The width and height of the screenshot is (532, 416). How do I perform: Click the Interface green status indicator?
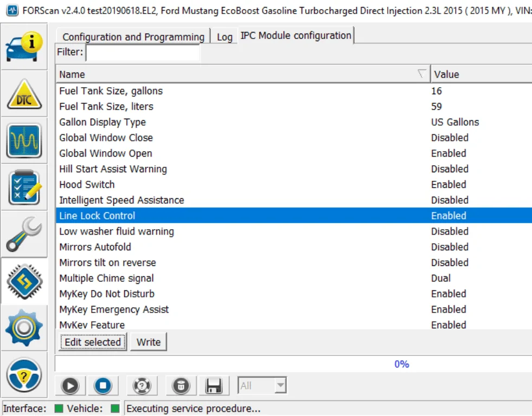tap(59, 408)
